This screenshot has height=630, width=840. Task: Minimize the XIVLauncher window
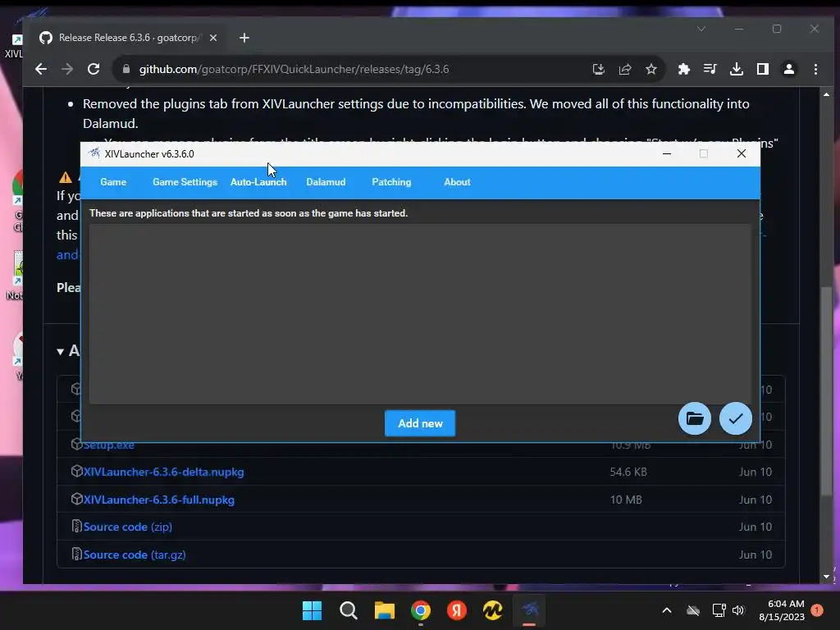click(667, 153)
